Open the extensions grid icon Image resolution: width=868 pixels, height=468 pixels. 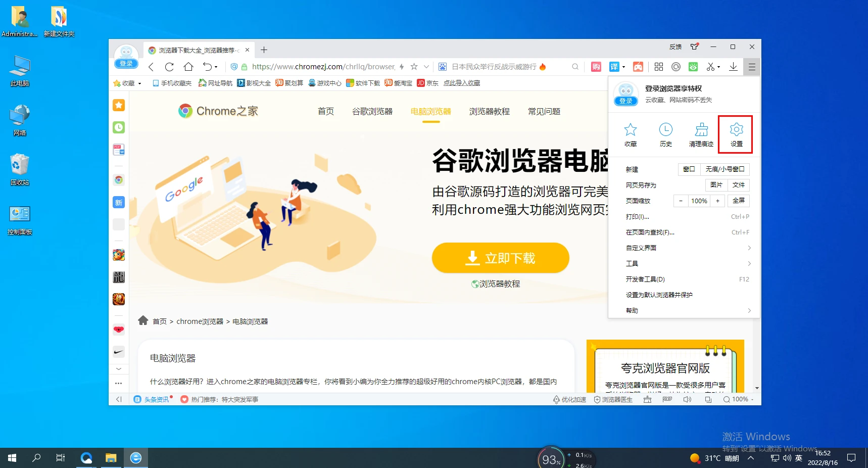(x=659, y=67)
